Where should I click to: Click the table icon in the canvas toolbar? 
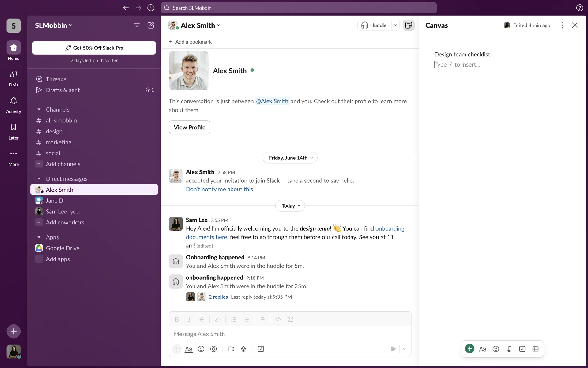(535, 349)
